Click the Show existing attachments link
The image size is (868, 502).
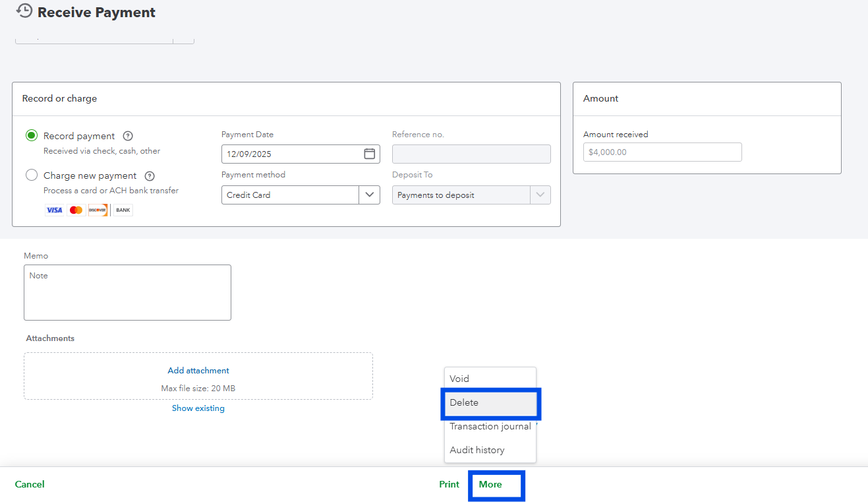(198, 408)
